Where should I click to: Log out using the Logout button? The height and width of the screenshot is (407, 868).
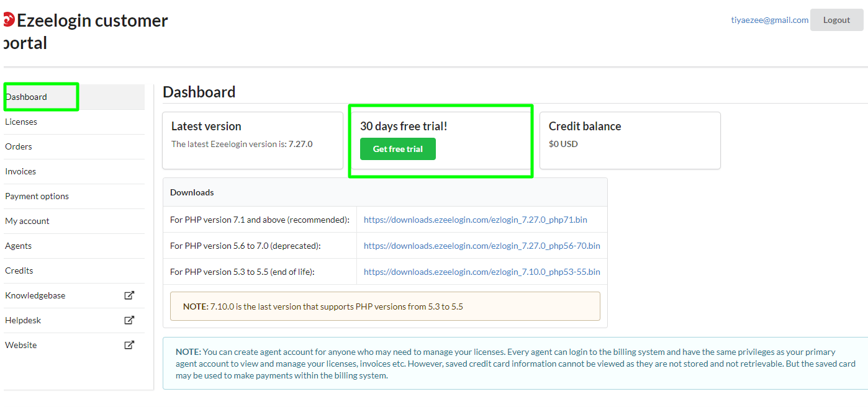836,20
